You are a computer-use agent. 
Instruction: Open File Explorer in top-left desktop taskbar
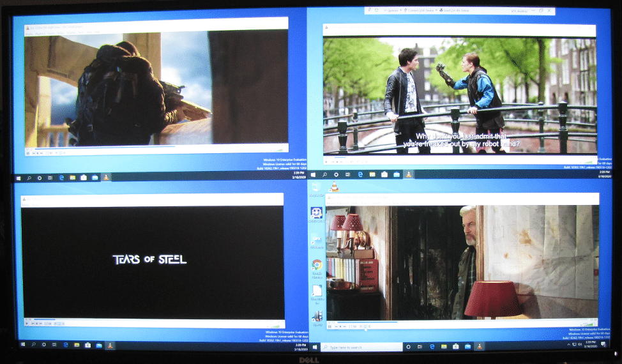click(x=73, y=178)
